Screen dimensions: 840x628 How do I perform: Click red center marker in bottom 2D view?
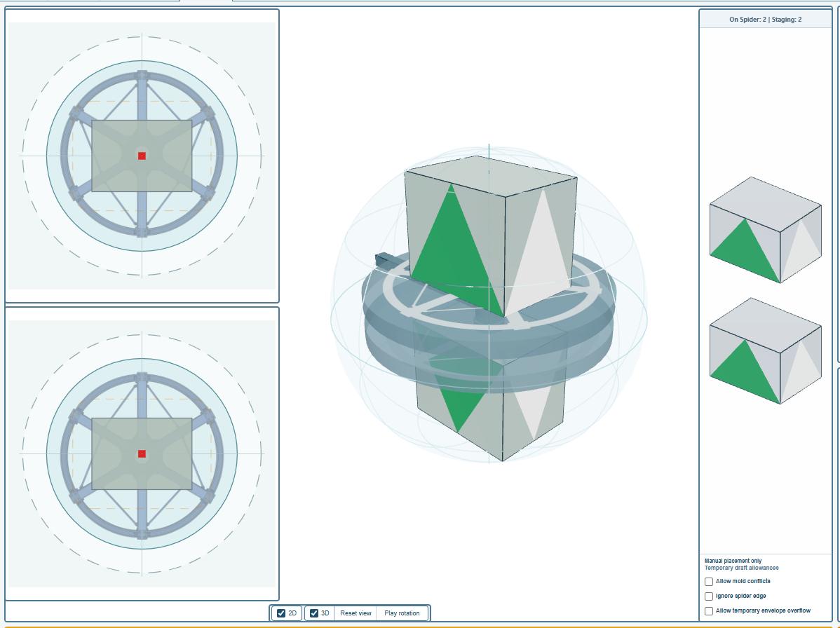[142, 454]
